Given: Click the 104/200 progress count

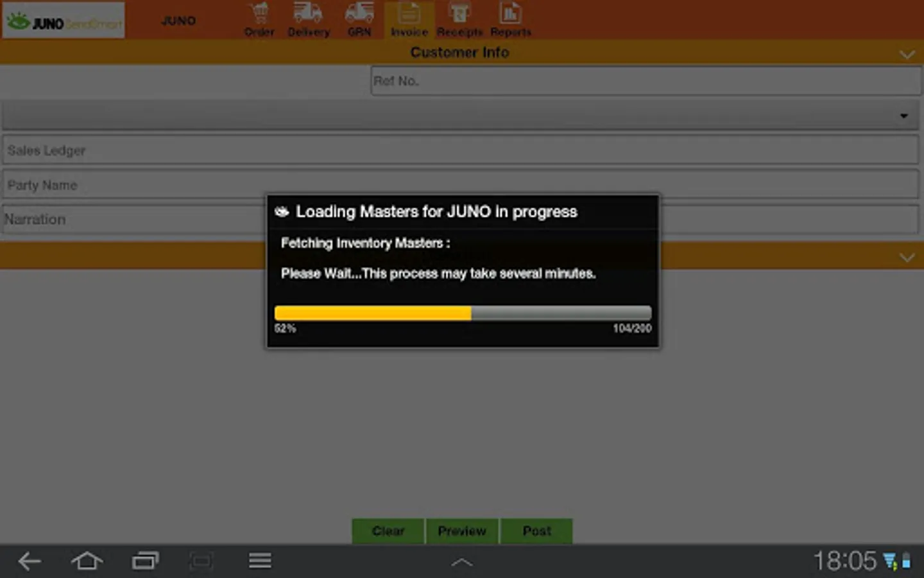Looking at the screenshot, I should coord(632,328).
